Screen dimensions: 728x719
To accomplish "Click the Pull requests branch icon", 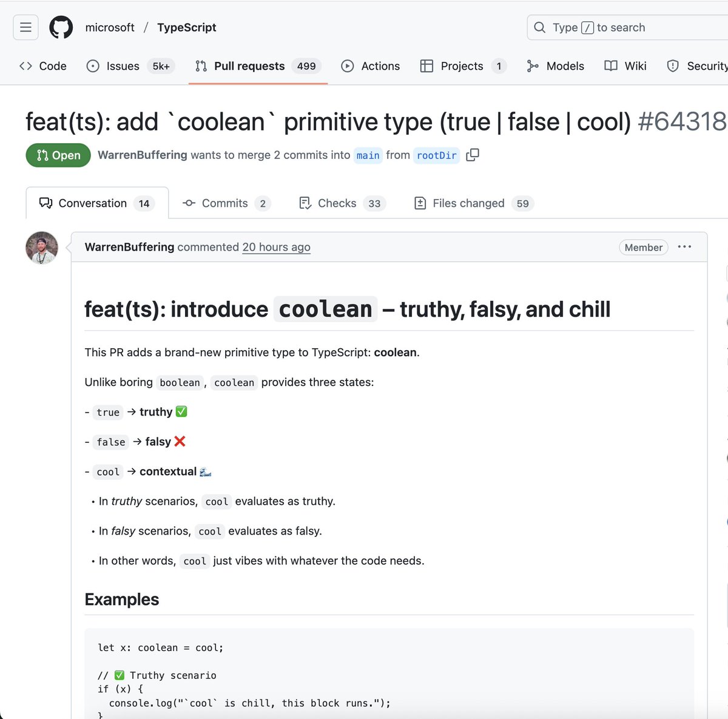I will pyautogui.click(x=201, y=66).
